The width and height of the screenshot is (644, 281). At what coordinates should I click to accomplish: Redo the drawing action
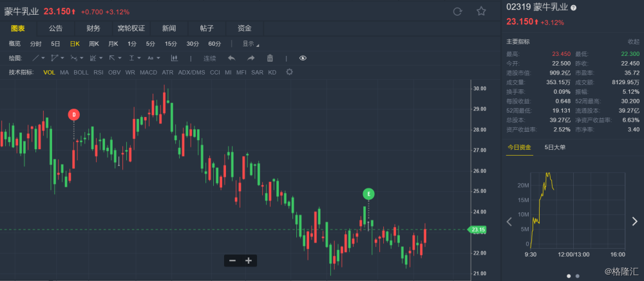point(251,59)
